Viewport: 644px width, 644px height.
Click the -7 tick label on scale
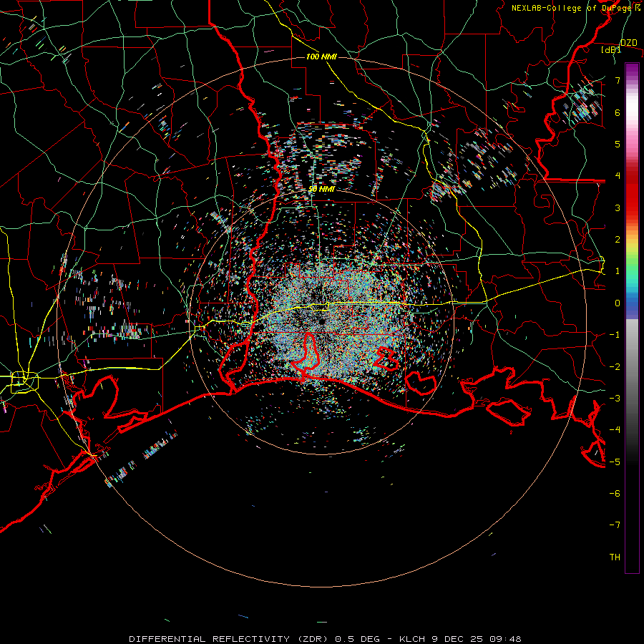(615, 525)
